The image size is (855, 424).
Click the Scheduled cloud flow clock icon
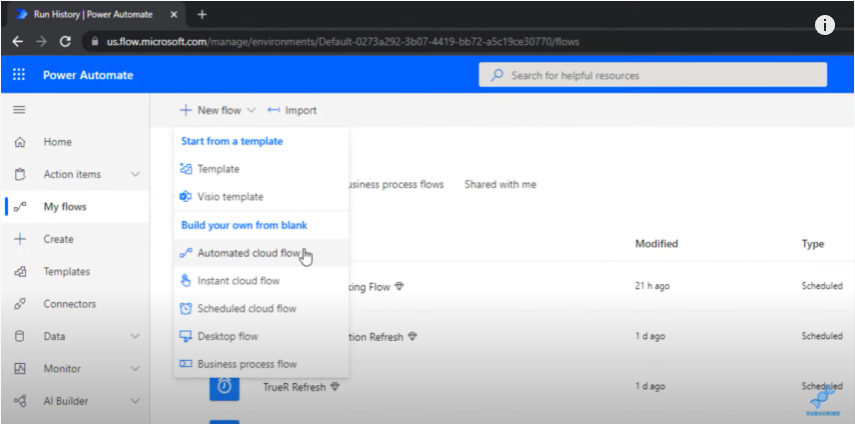(x=186, y=308)
